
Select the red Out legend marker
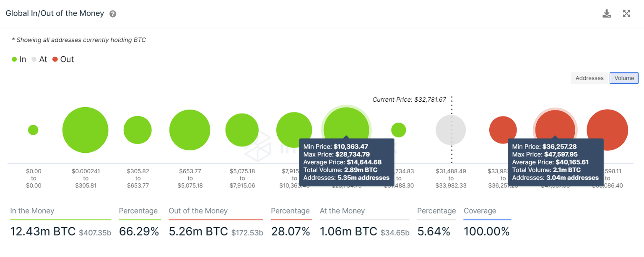point(55,59)
